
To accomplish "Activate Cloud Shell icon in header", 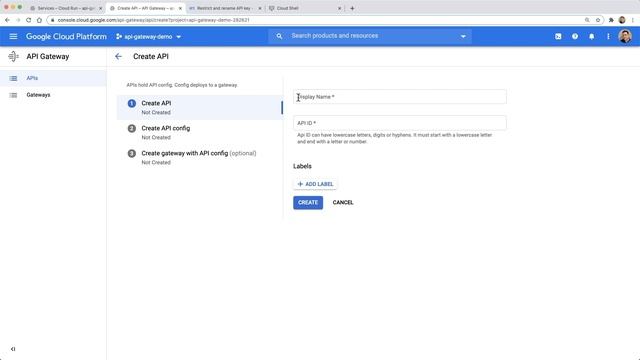I will [x=558, y=36].
